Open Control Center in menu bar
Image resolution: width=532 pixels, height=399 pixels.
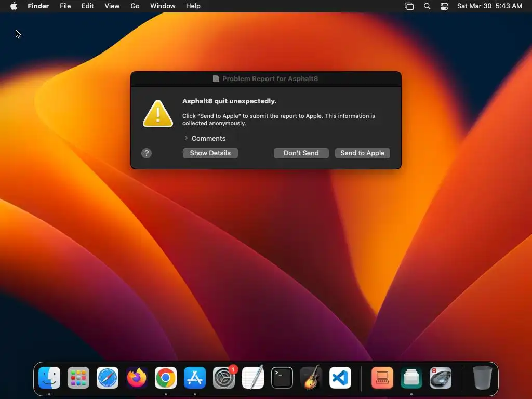pyautogui.click(x=444, y=6)
